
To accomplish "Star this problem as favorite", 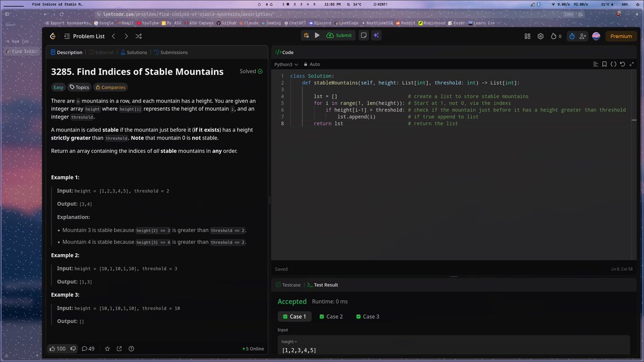I will 107,349.
